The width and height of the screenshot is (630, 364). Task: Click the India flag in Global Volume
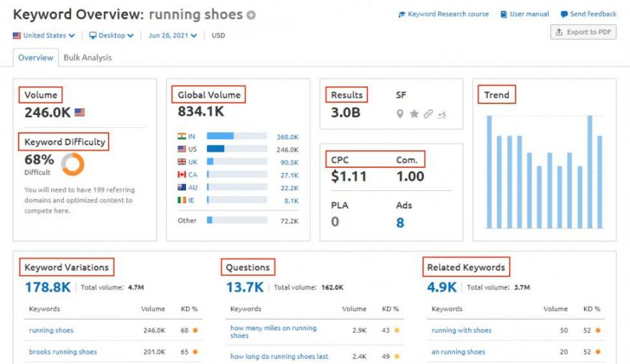point(182,136)
